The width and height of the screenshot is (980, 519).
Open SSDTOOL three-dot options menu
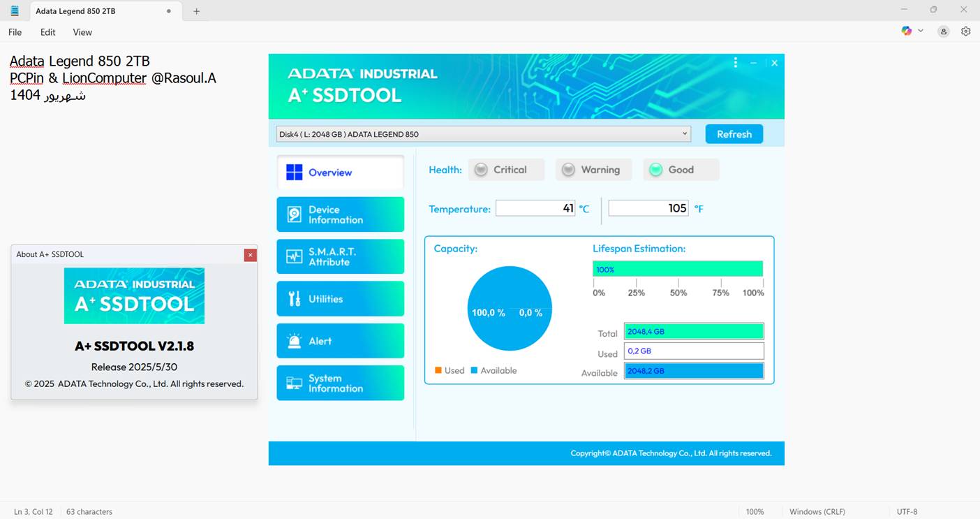[x=735, y=63]
